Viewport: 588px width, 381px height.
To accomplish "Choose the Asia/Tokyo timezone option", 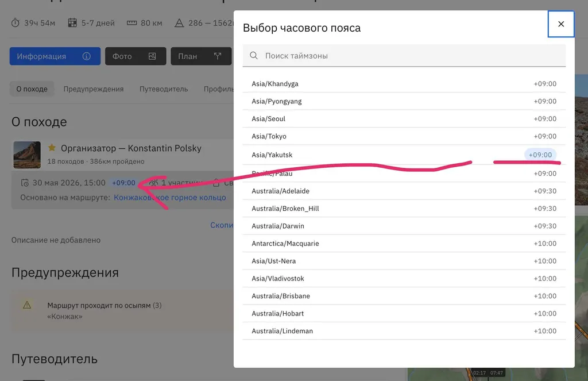I will point(404,136).
